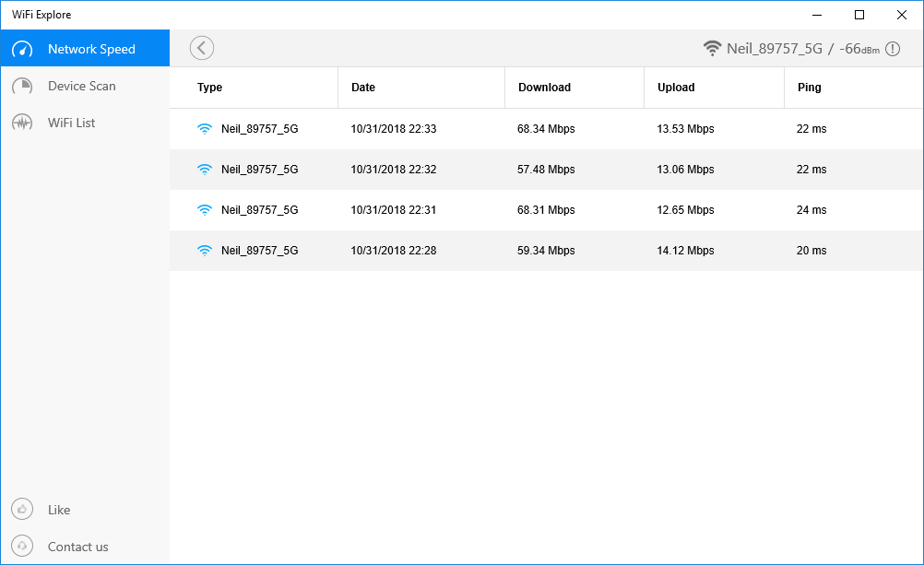
Task: Click the Like link in sidebar
Action: [x=59, y=510]
